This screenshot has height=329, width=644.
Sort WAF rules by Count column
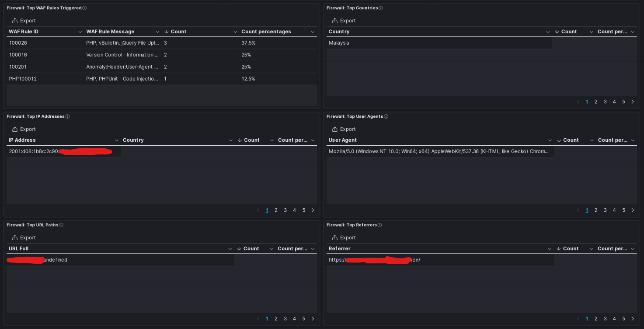point(175,31)
